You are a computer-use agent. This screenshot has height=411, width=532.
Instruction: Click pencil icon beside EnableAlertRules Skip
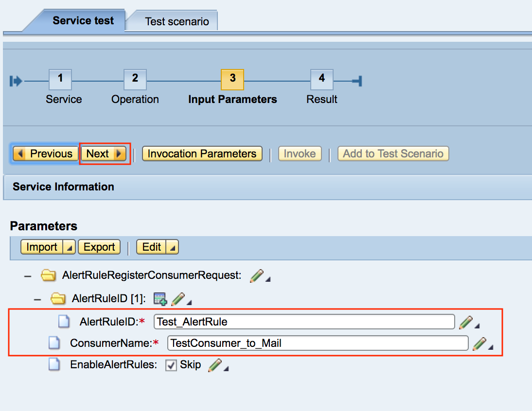click(x=215, y=365)
